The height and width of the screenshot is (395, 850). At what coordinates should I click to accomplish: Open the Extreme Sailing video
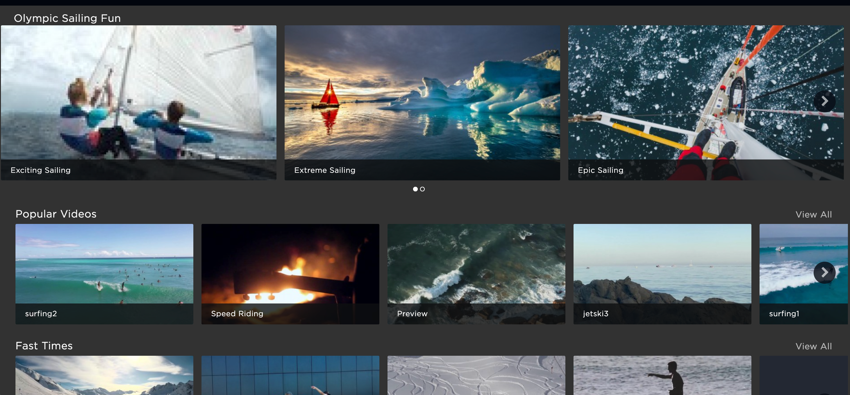[422, 102]
